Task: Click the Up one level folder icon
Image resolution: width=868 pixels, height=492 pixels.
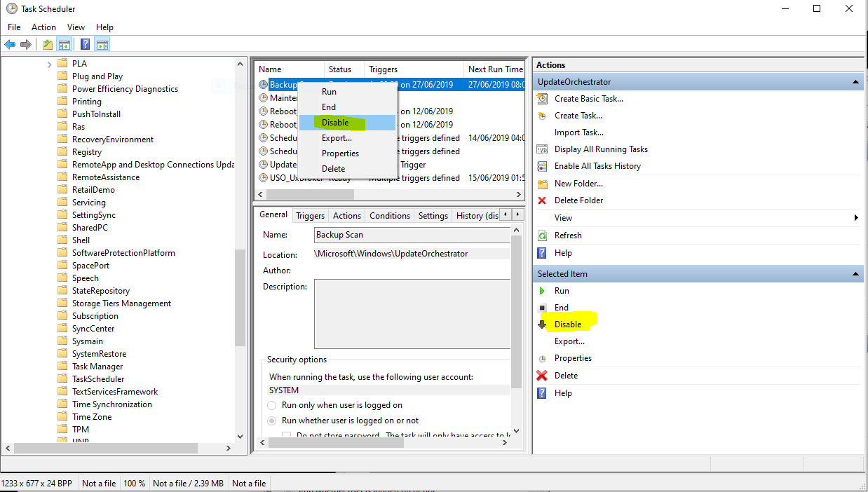Action: coord(47,45)
